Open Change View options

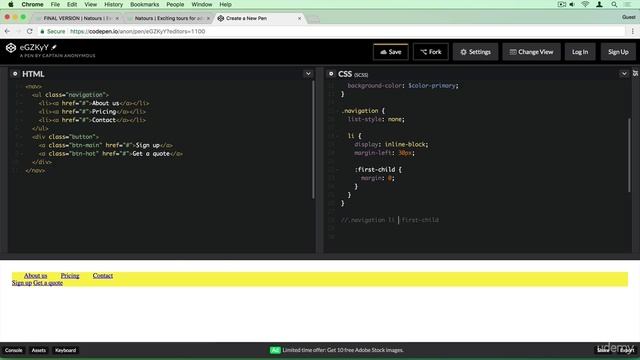pos(531,52)
